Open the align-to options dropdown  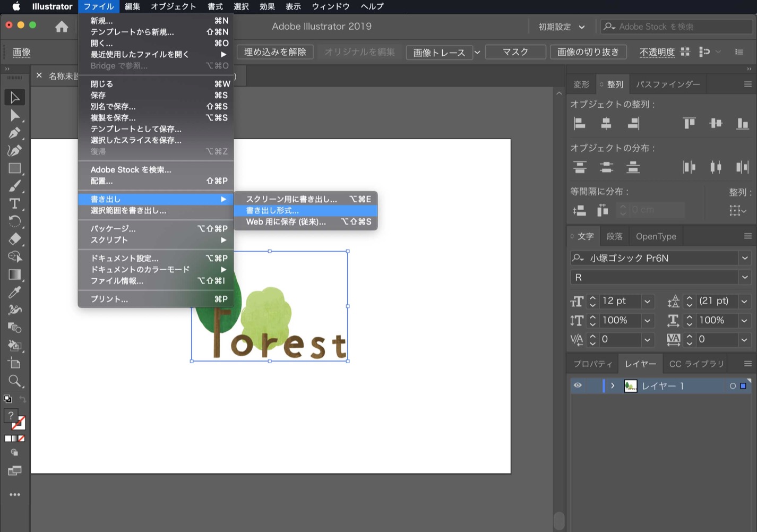pos(738,210)
